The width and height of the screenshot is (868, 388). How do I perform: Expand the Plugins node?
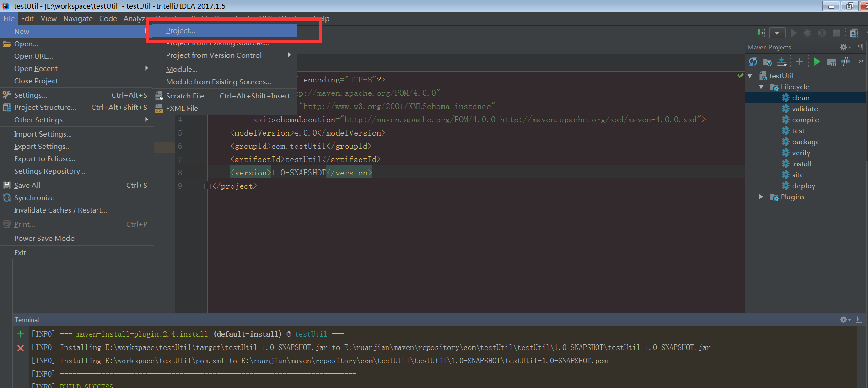pyautogui.click(x=761, y=197)
